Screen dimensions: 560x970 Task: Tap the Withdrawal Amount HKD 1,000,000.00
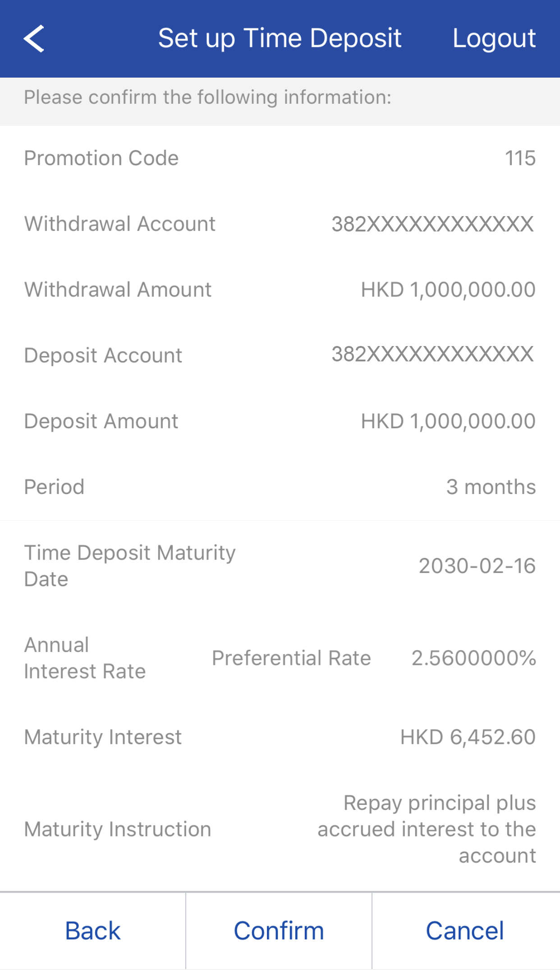(x=448, y=290)
